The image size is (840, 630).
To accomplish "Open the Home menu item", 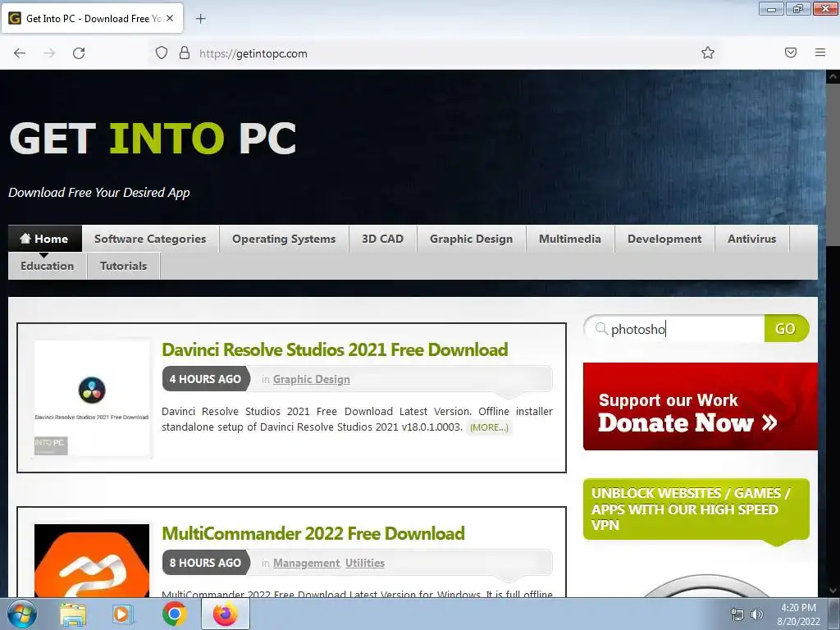I will click(x=45, y=239).
